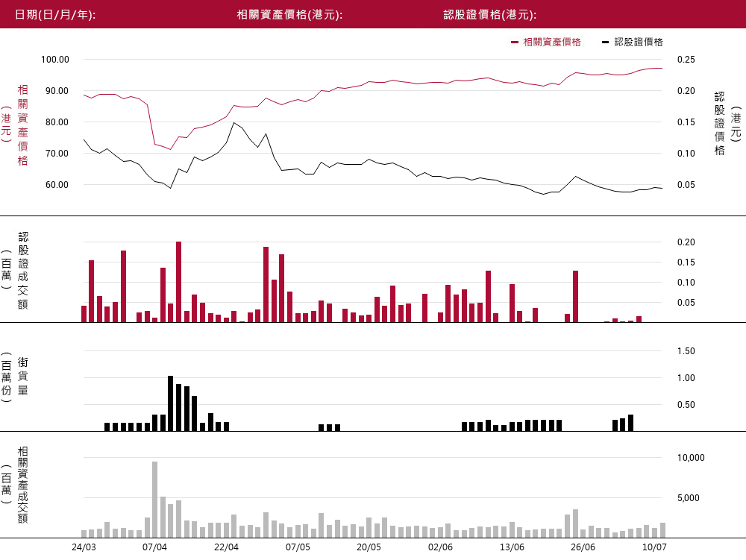Click the 07/04 date label
Viewport: 746px width, 560px height.
[154, 547]
